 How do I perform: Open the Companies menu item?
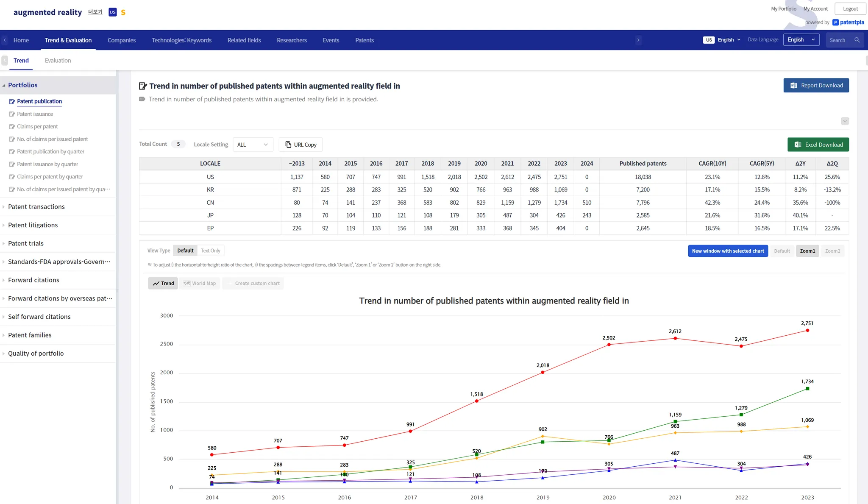pos(122,40)
